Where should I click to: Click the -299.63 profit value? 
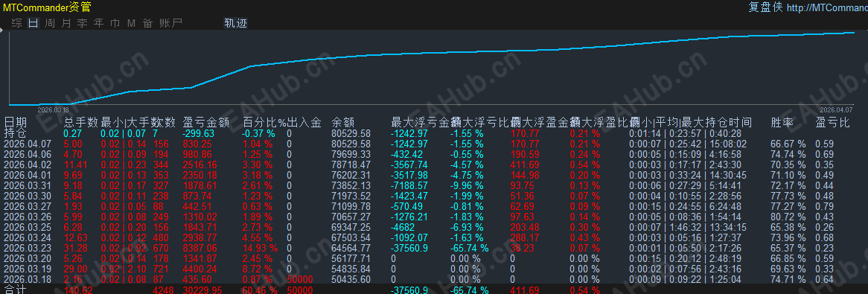click(x=198, y=133)
